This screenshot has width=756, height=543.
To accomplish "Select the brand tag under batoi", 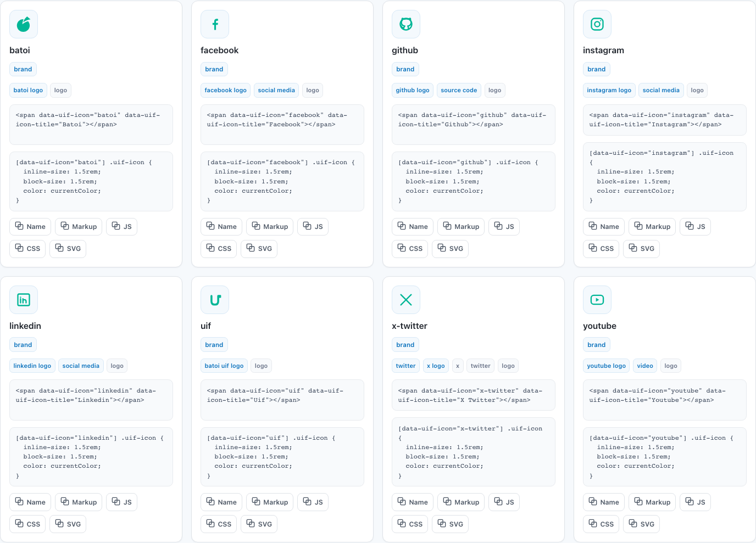I will click(23, 69).
